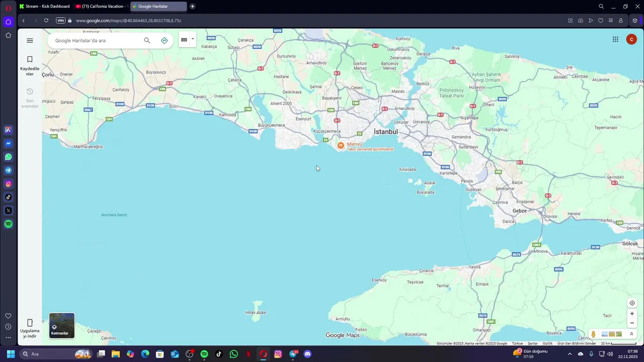Viewport: 644px width, 362px height.
Task: Select the Street View pegman
Action: click(594, 334)
